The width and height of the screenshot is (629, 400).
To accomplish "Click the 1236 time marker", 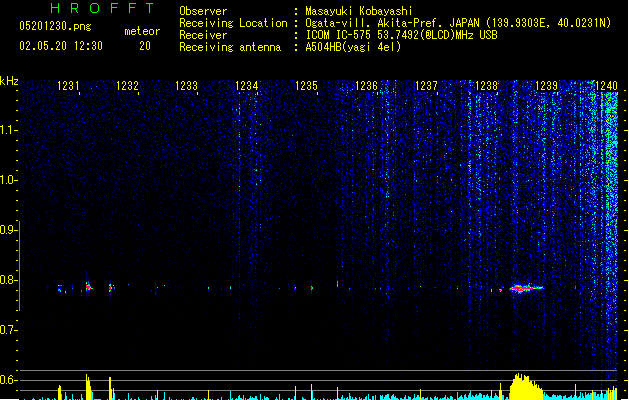I will tap(366, 86).
